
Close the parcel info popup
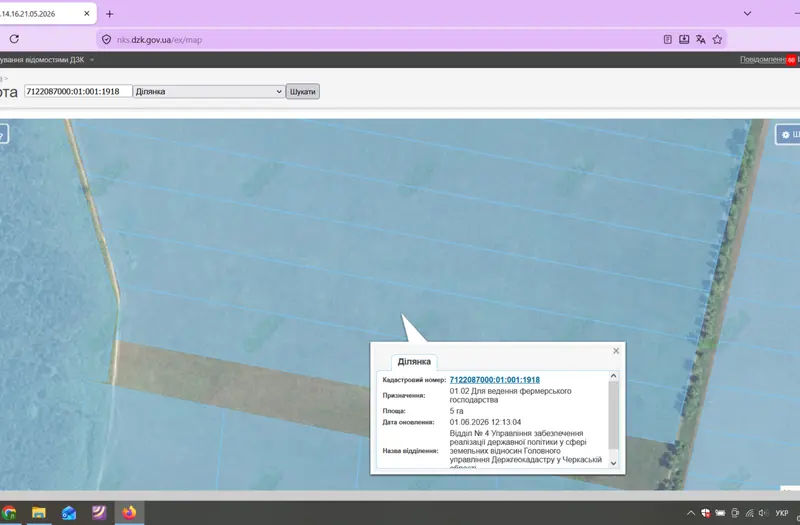click(x=616, y=351)
